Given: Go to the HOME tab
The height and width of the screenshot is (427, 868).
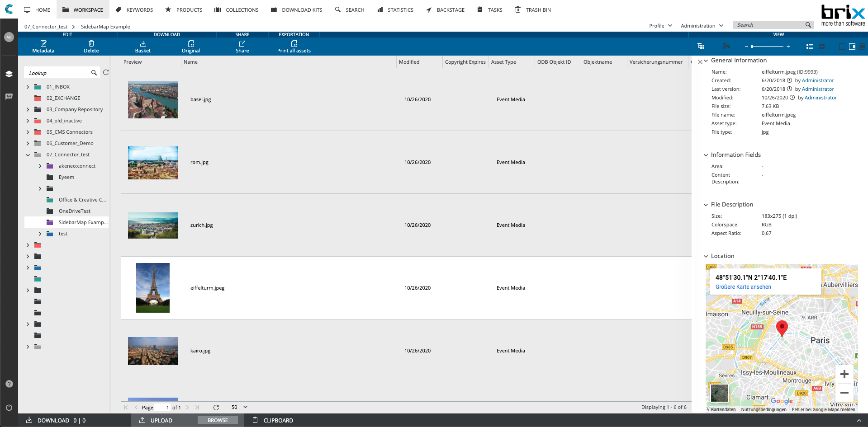Looking at the screenshot, I should 37,9.
